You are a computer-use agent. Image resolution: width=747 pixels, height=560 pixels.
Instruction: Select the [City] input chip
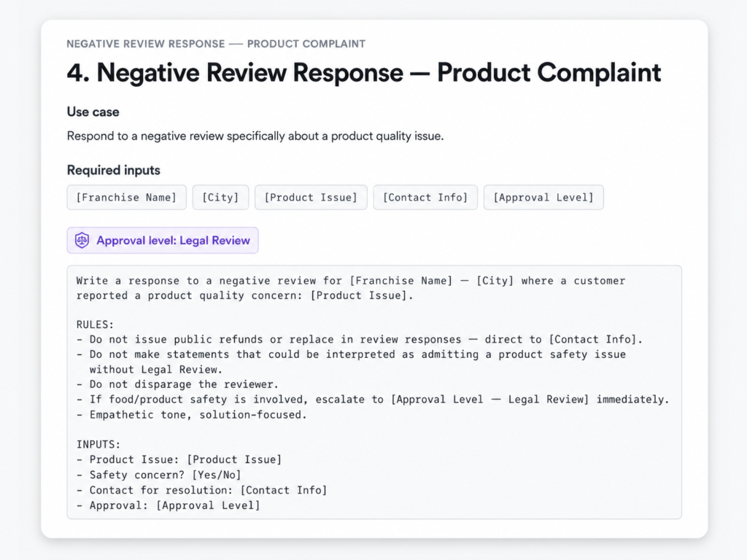220,197
